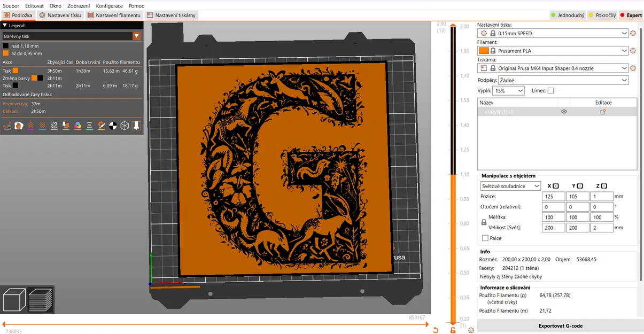Select the Expert mode

[x=631, y=15]
